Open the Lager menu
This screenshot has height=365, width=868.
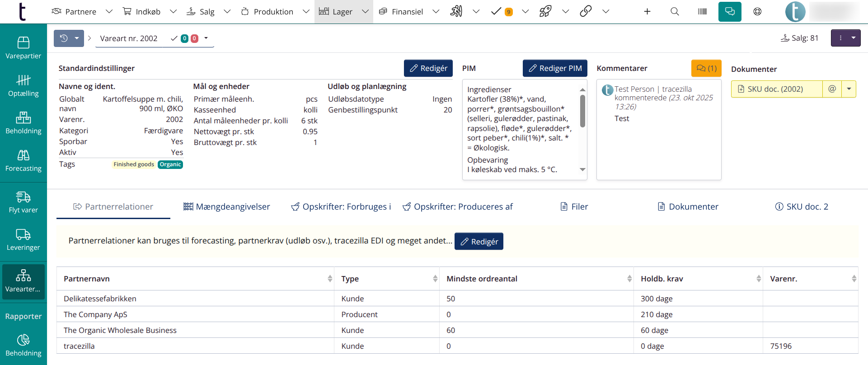coord(343,12)
